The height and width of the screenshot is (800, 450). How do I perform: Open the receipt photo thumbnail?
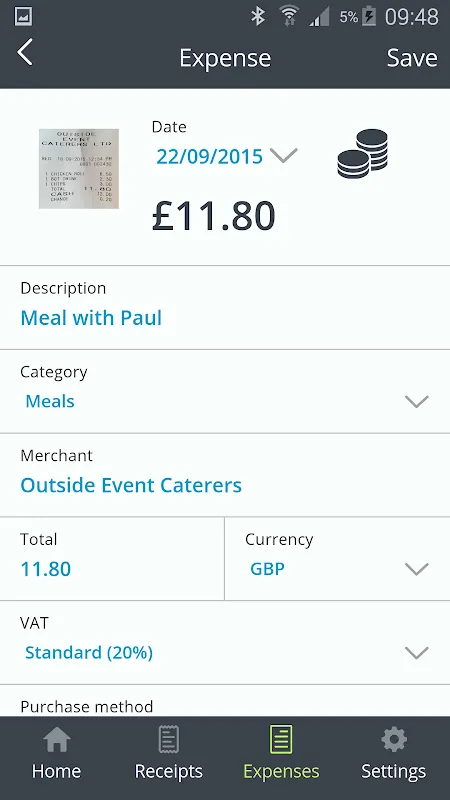[x=79, y=168]
